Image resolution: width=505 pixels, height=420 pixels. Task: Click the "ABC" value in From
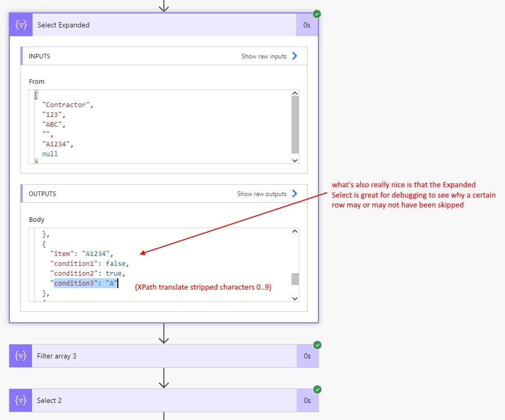click(x=52, y=125)
